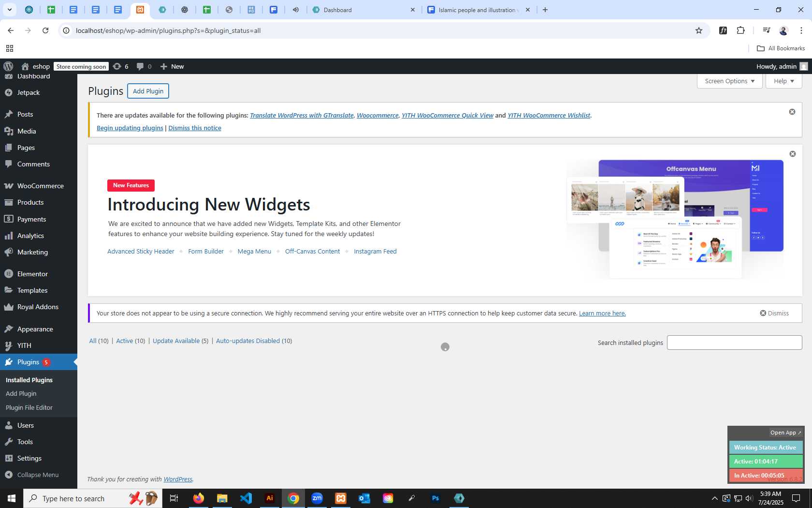This screenshot has width=812, height=508.
Task: Bookmark this page with the star icon
Action: coord(698,30)
